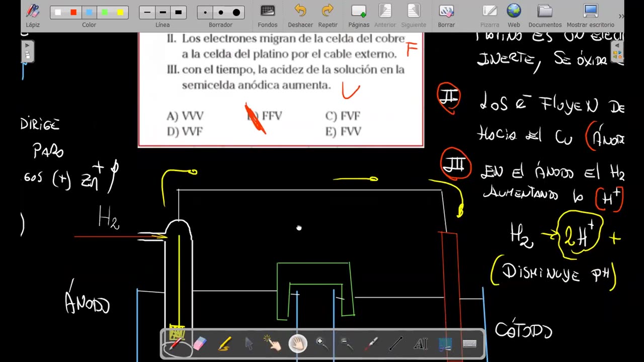Pick the white pen color
Screen dimensions: 644x362
pyautogui.click(x=58, y=13)
